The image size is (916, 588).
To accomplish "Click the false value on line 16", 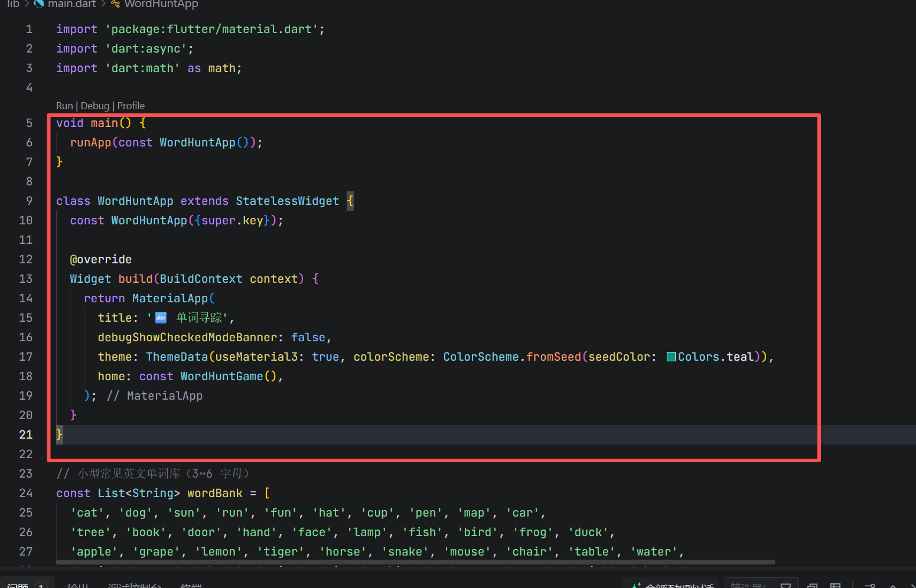I will tap(308, 337).
